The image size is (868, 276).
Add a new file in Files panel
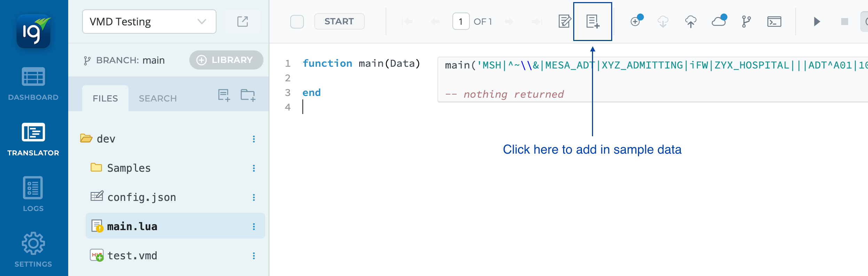tap(224, 95)
